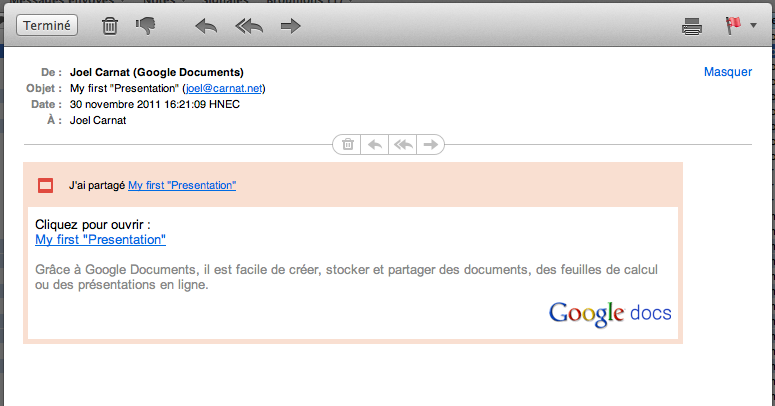
Task: Open the flag color dropdown arrow
Action: click(x=753, y=25)
